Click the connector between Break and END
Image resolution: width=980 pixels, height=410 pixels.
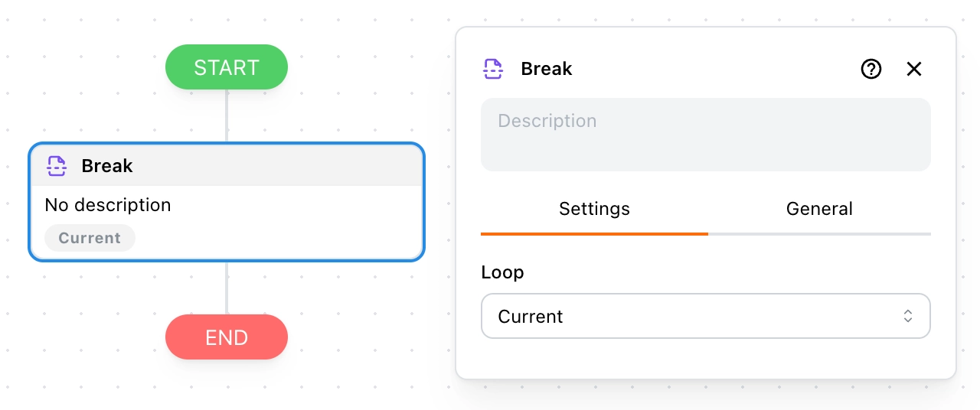tap(227, 288)
